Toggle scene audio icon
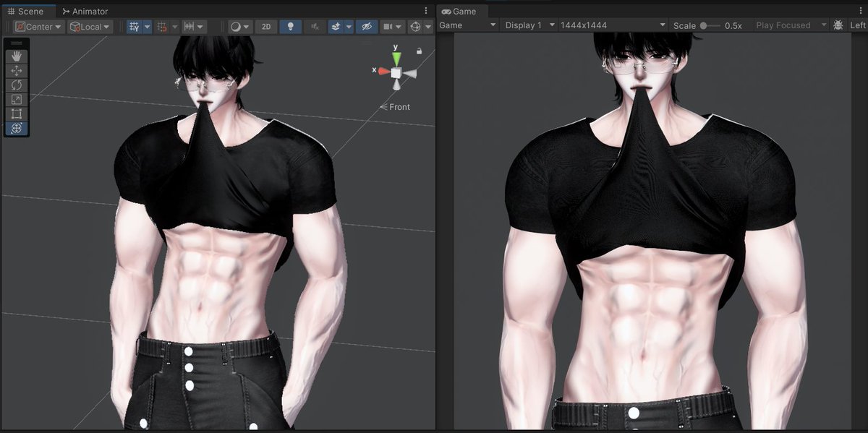The image size is (868, 433). (x=315, y=27)
